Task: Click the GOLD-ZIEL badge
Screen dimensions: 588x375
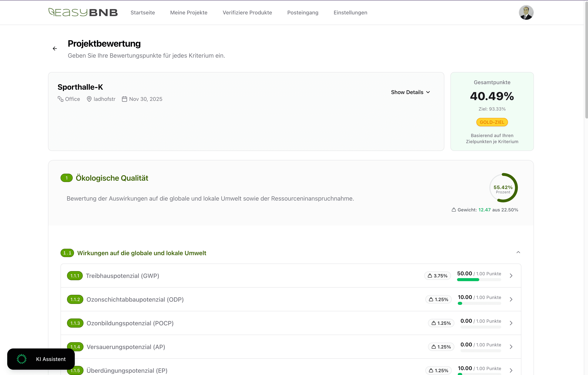Action: [x=492, y=122]
